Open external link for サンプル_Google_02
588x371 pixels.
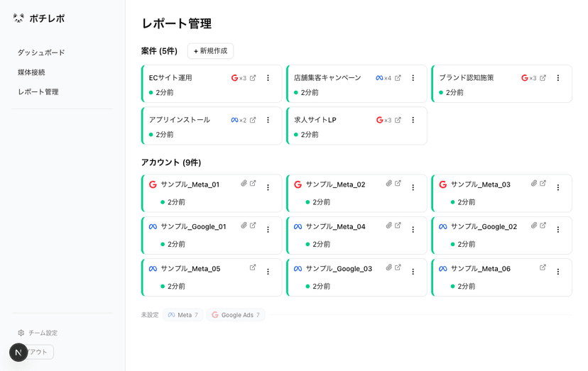click(x=543, y=225)
